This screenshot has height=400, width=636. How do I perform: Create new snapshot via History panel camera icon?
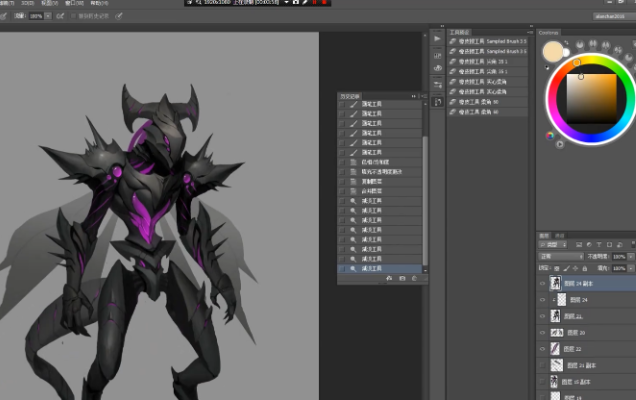402,279
